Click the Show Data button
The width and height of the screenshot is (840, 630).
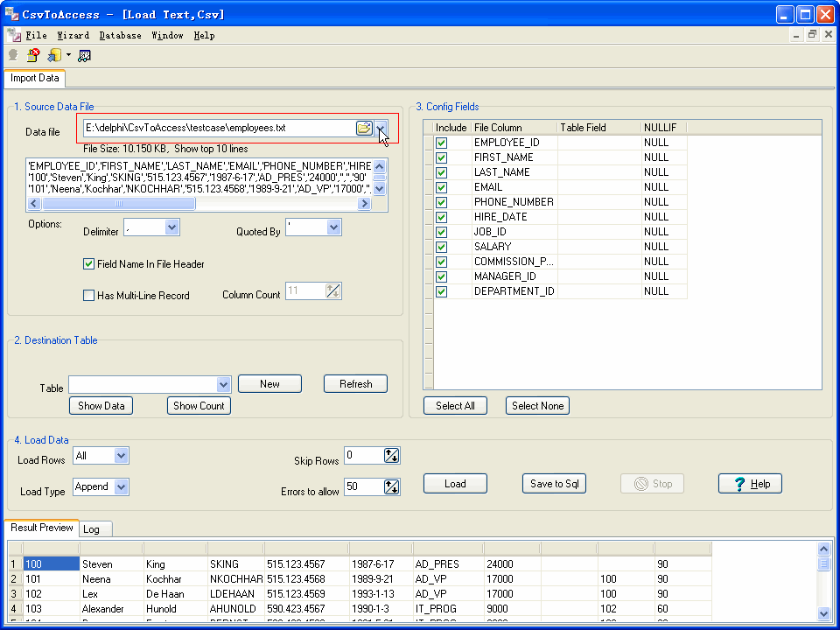[101, 405]
